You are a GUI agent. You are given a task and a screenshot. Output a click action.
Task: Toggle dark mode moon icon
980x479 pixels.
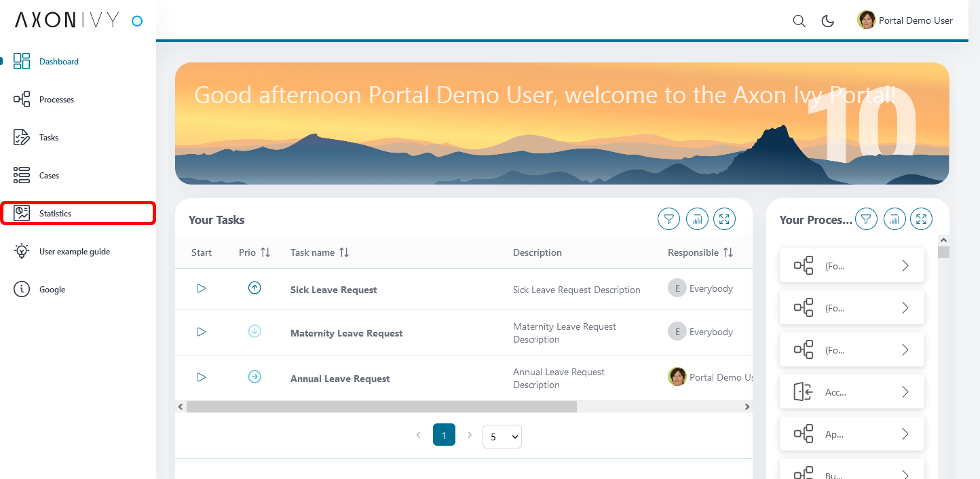(828, 21)
